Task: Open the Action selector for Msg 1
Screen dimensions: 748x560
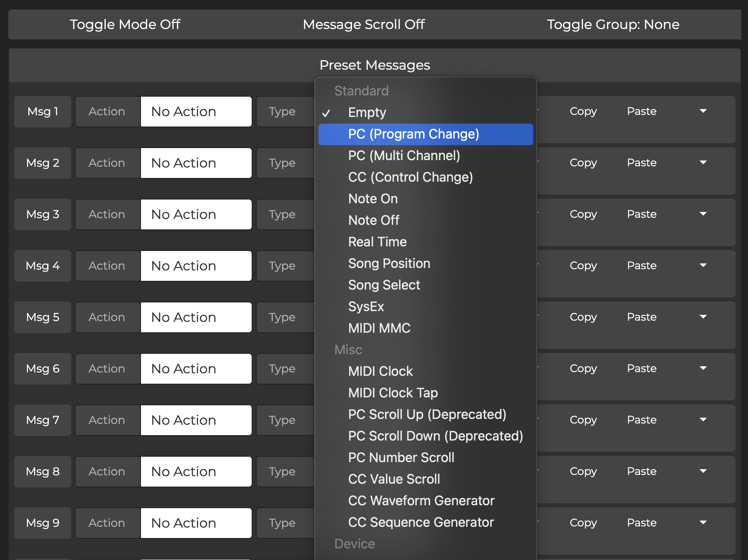Action: click(107, 111)
